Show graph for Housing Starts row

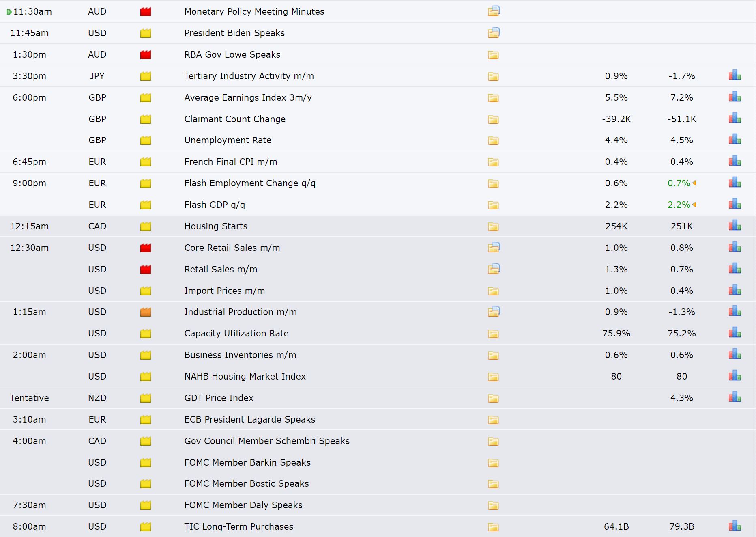(x=735, y=226)
